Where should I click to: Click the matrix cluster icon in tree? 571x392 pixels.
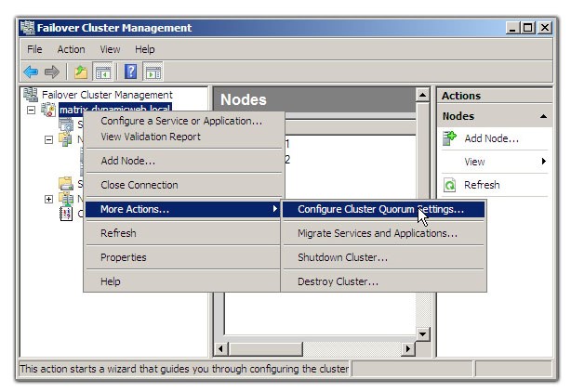click(x=48, y=110)
